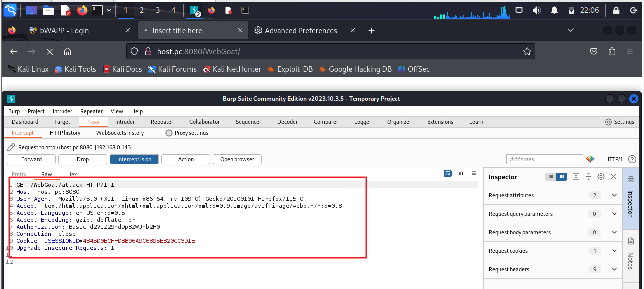Screen dimensions: 644x289
Task: Open the Project menu
Action: (36, 111)
